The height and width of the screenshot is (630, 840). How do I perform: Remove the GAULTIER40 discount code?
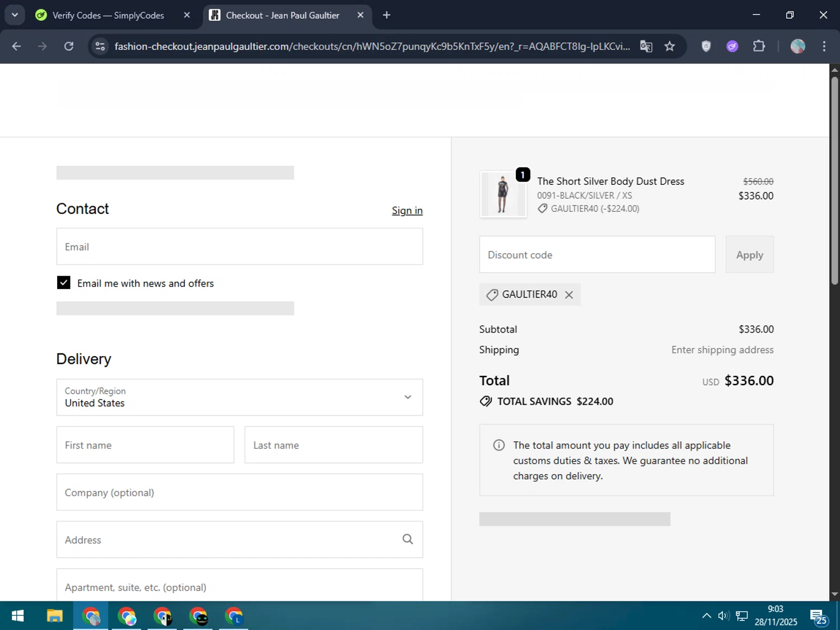[x=569, y=295]
